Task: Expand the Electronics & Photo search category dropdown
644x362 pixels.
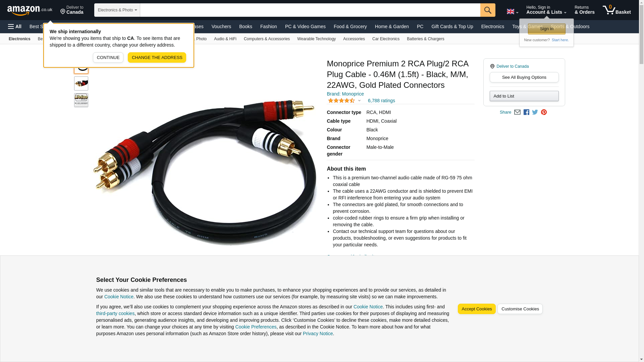Action: [117, 10]
